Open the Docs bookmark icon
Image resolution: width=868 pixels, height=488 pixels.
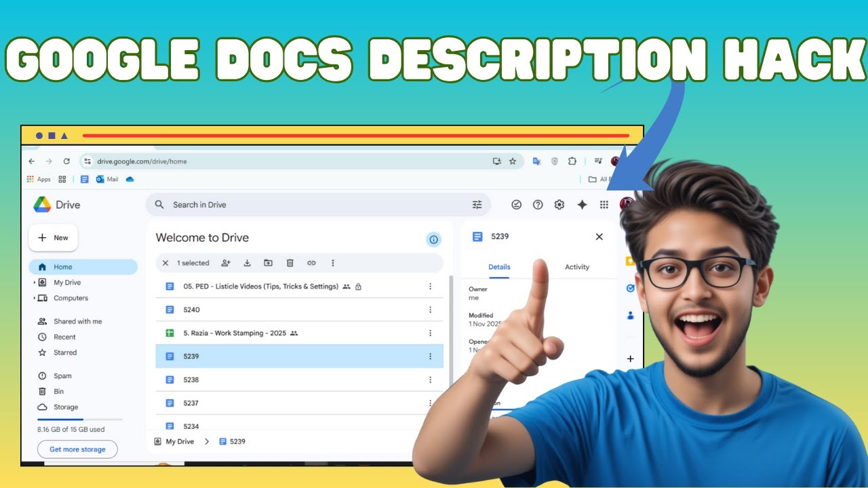85,180
